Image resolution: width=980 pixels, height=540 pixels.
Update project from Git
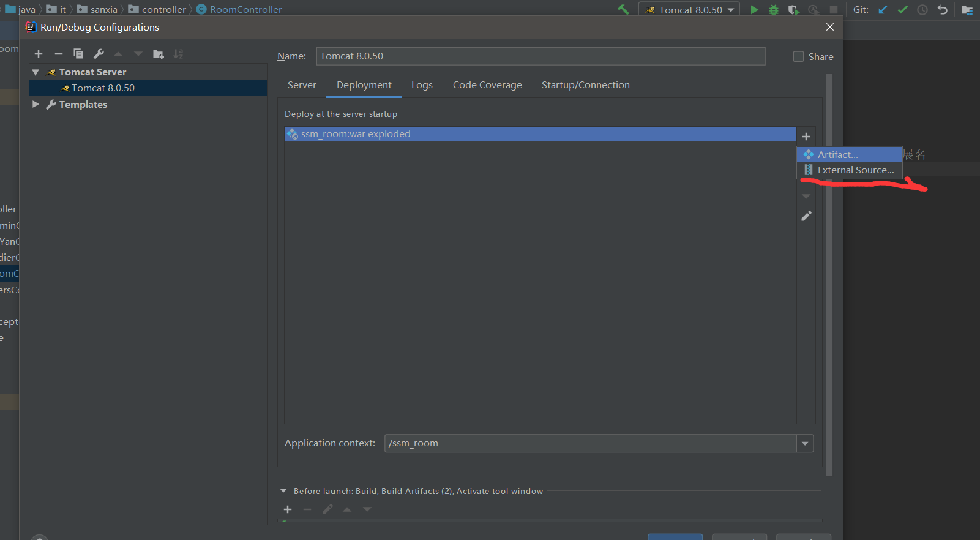pyautogui.click(x=883, y=10)
